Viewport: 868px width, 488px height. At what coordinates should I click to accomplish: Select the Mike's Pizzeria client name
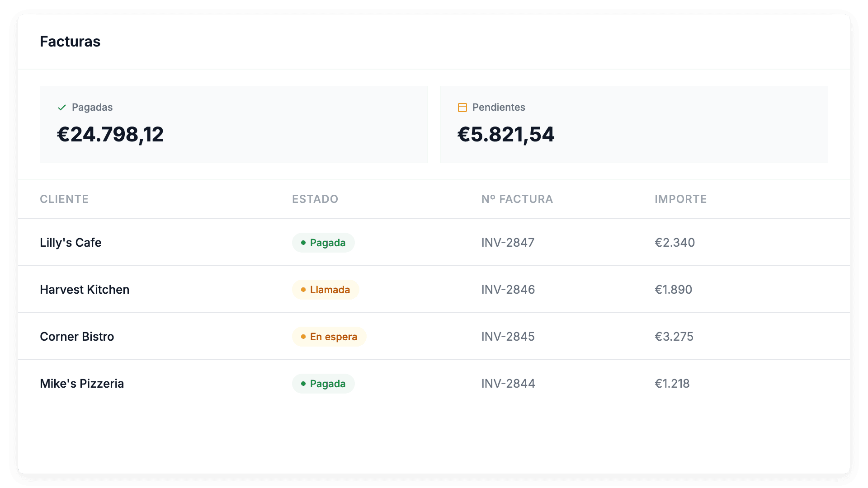click(82, 384)
